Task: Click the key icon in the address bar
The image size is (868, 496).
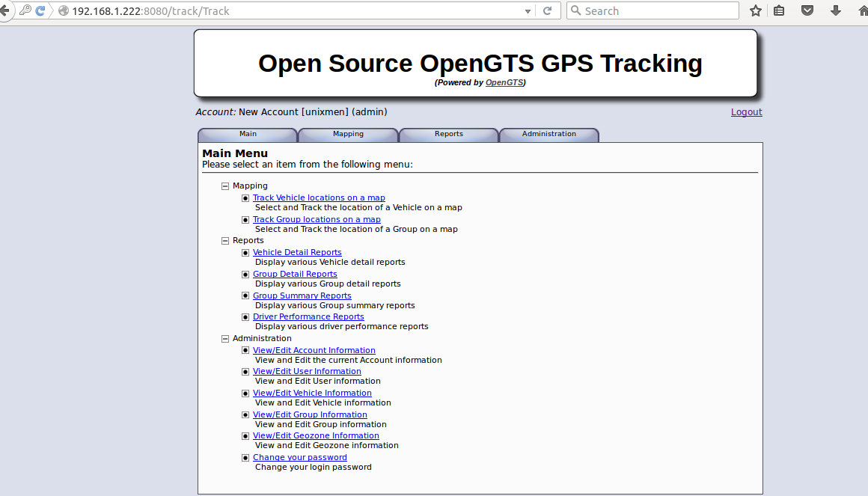Action: pos(25,10)
